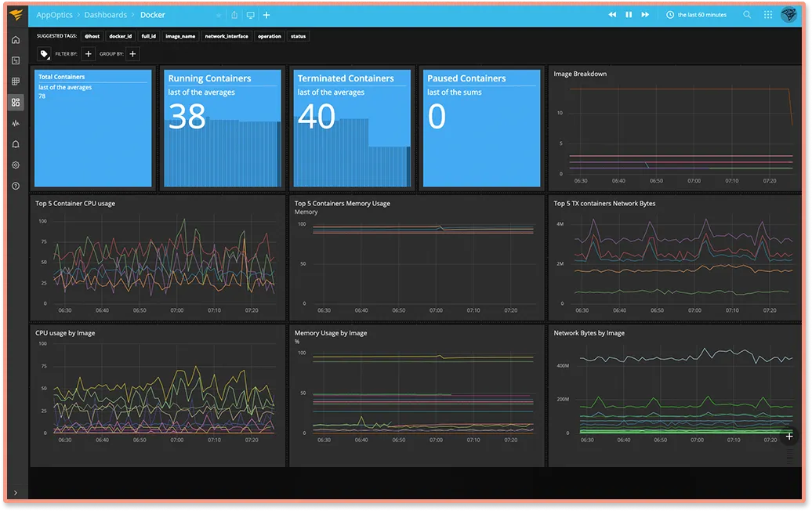Click the Image Breakdown chart title
This screenshot has width=812, height=511.
pos(580,74)
